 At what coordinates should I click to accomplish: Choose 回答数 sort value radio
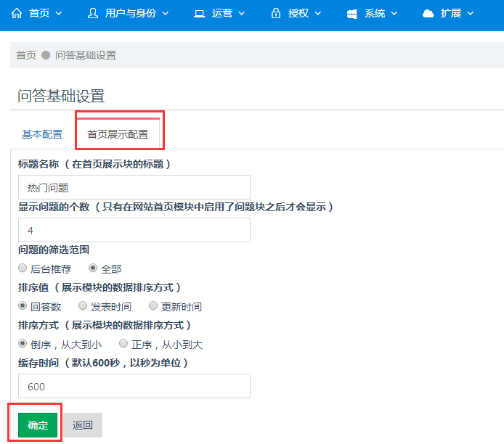click(23, 305)
